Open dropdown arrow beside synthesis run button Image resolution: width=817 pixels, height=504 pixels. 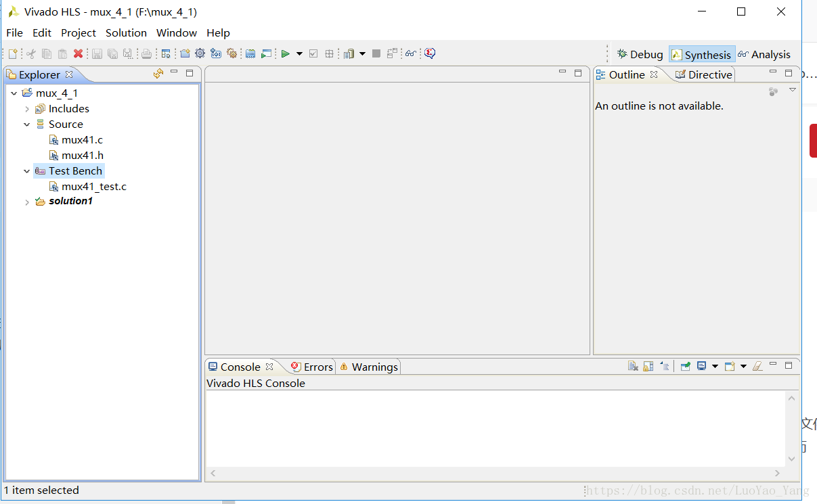pos(299,53)
